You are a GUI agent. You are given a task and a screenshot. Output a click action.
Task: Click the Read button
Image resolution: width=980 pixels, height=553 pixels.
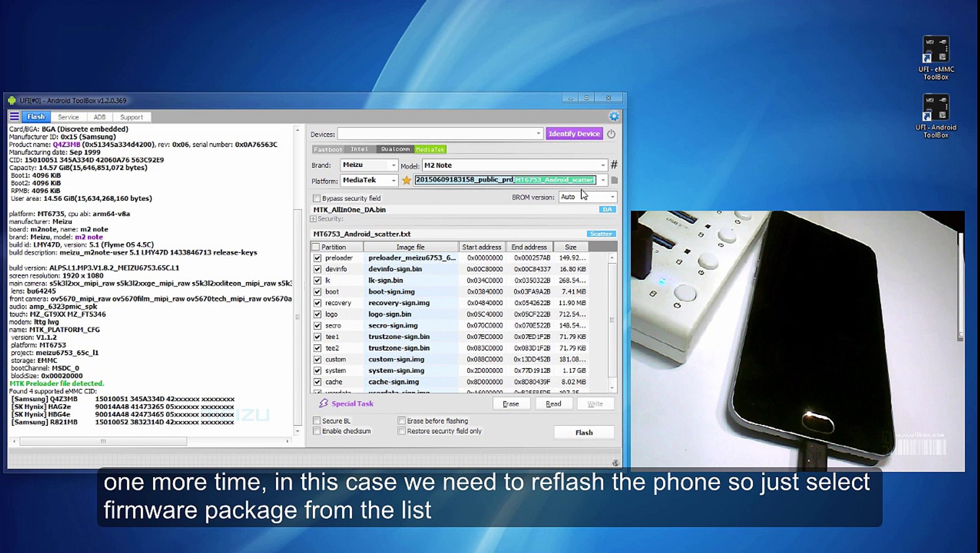tap(553, 404)
